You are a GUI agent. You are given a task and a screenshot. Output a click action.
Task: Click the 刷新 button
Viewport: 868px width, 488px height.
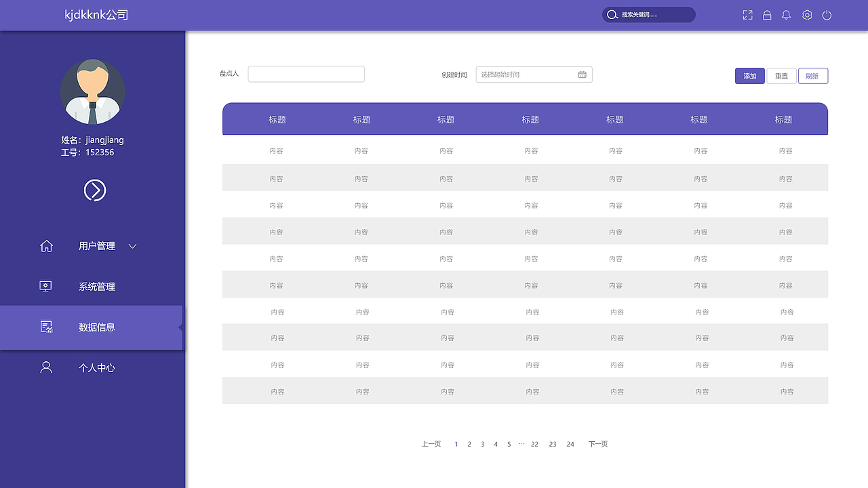813,76
